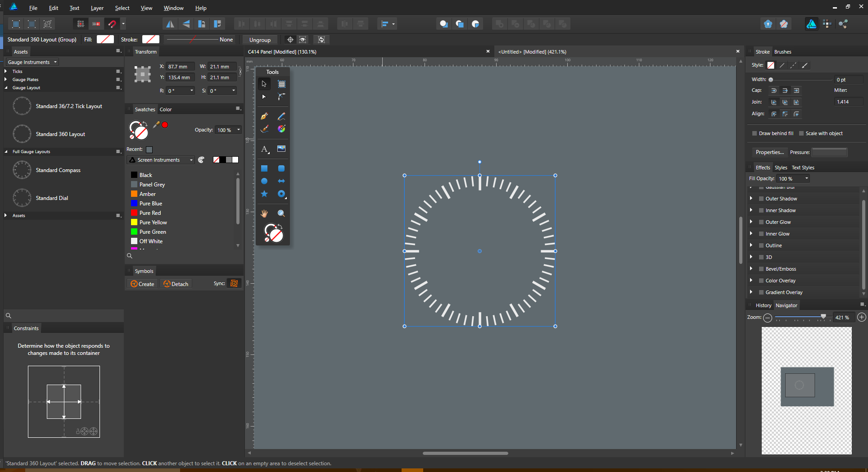Select the Color Picker wheel tool
Image resolution: width=868 pixels, height=472 pixels.
click(x=281, y=129)
